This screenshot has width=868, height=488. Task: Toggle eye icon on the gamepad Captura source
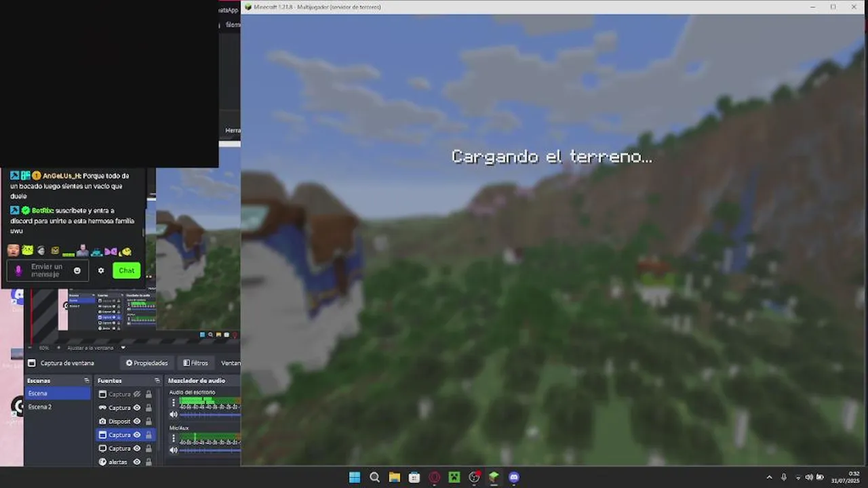tap(137, 408)
